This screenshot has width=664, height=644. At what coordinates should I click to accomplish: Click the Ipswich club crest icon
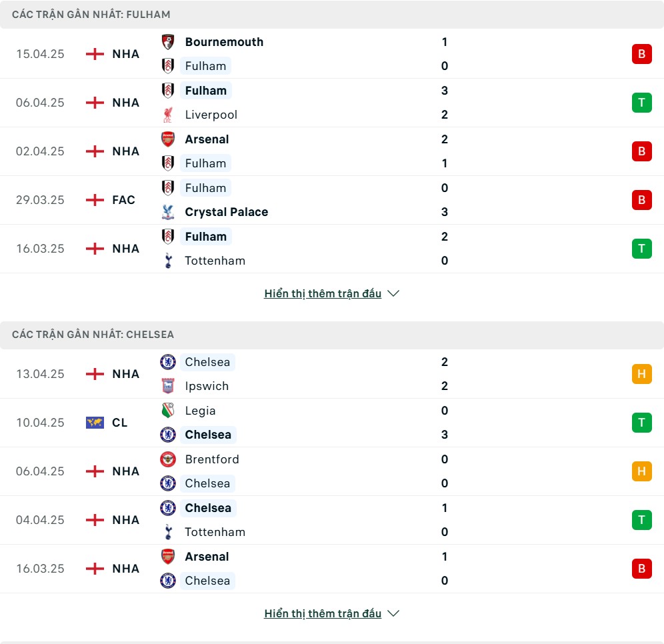168,386
